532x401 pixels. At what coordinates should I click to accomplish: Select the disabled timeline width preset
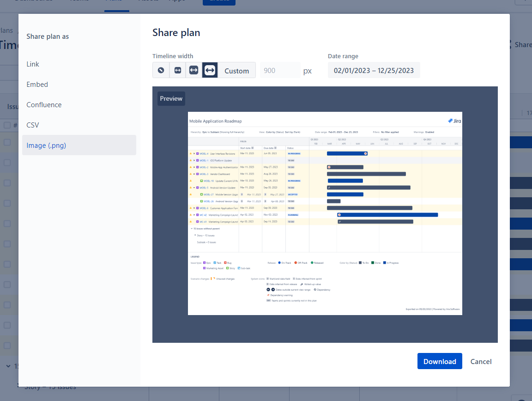161,70
